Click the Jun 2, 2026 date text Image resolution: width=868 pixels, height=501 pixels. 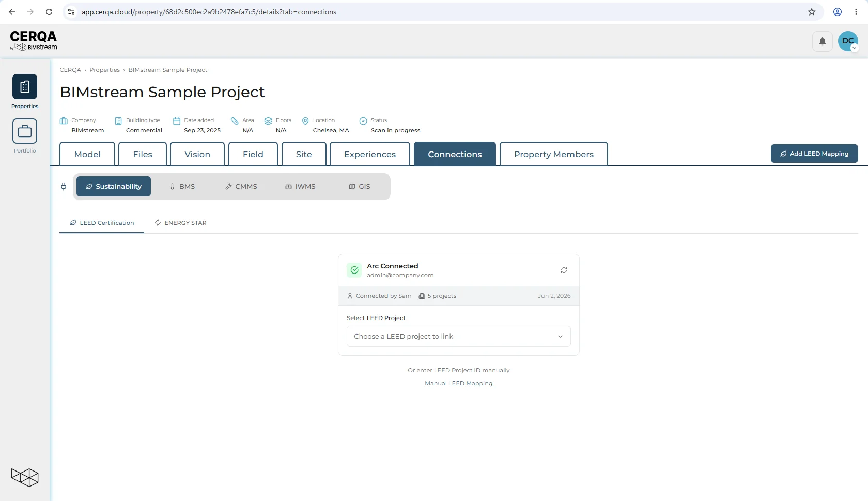pos(554,296)
